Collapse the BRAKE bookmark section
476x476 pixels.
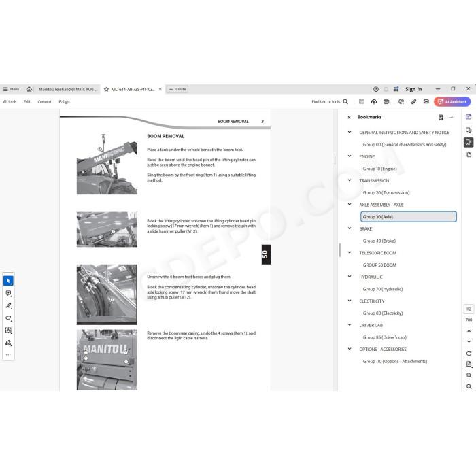coord(350,228)
